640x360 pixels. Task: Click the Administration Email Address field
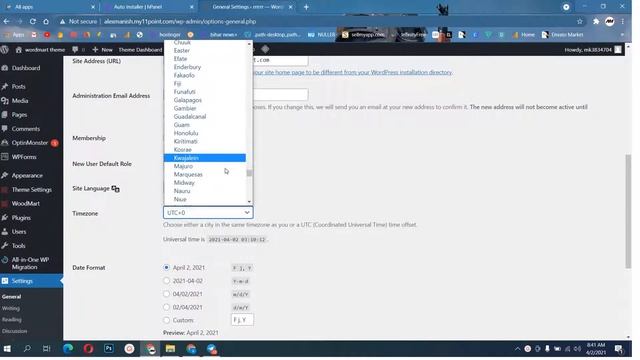click(x=280, y=95)
